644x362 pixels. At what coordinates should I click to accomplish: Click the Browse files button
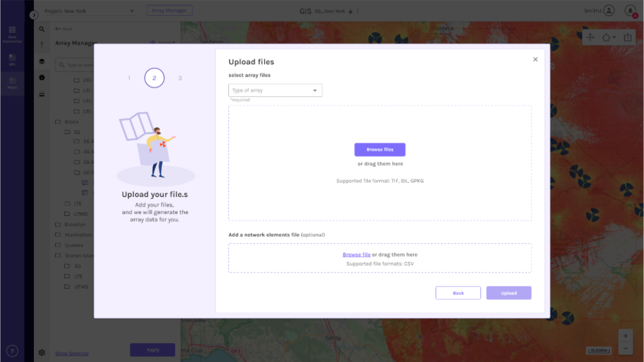coord(380,150)
